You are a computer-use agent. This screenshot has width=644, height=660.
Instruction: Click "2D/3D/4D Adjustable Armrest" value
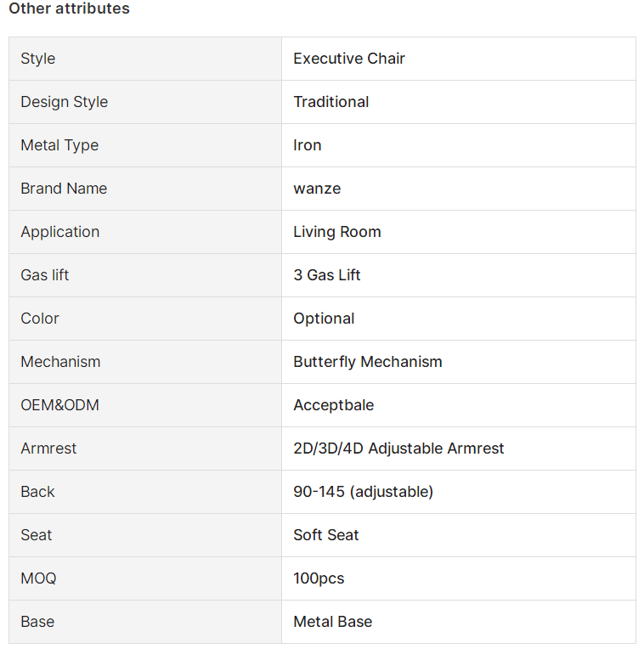click(x=398, y=448)
